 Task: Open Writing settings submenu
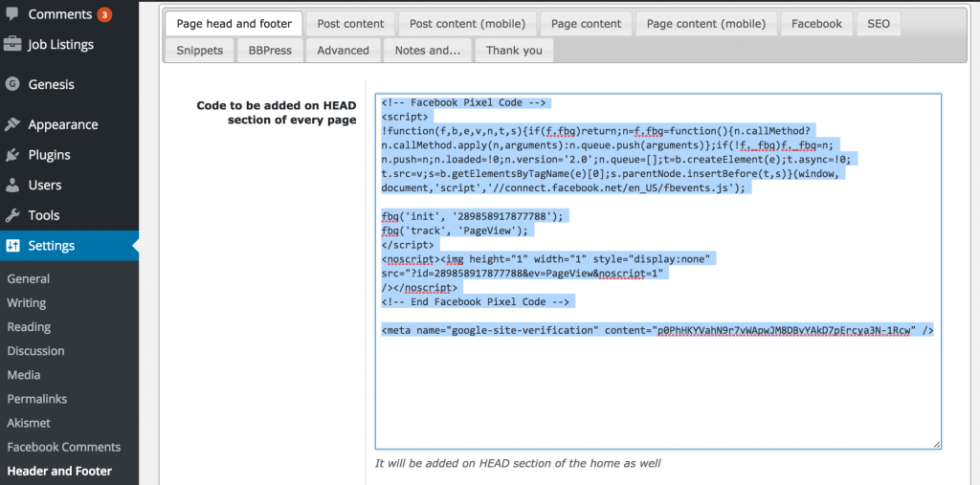(27, 302)
